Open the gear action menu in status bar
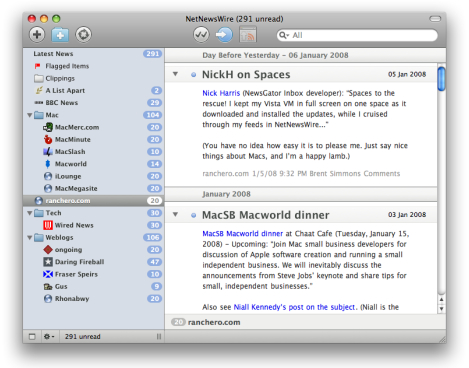469x368 pixels. (x=49, y=337)
